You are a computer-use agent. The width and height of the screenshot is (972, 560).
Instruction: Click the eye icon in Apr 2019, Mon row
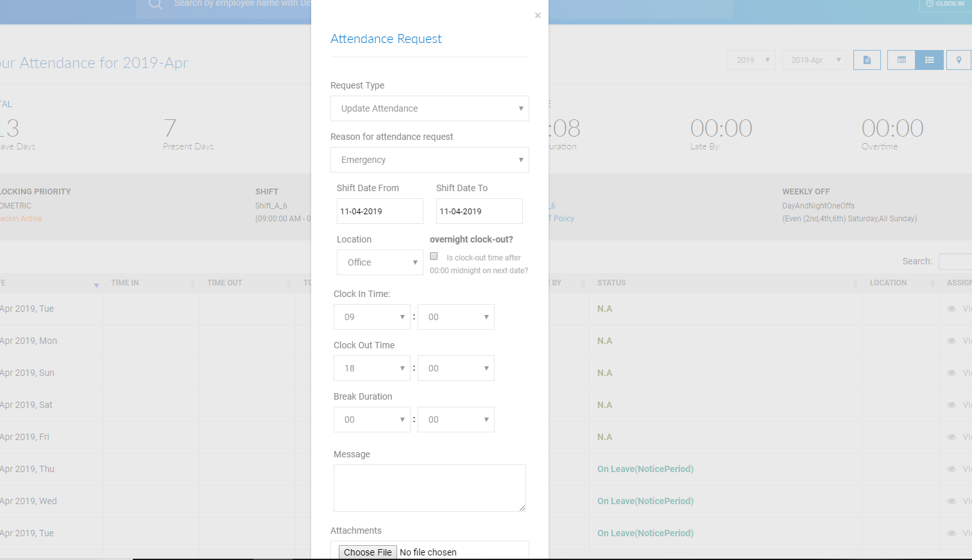(951, 341)
